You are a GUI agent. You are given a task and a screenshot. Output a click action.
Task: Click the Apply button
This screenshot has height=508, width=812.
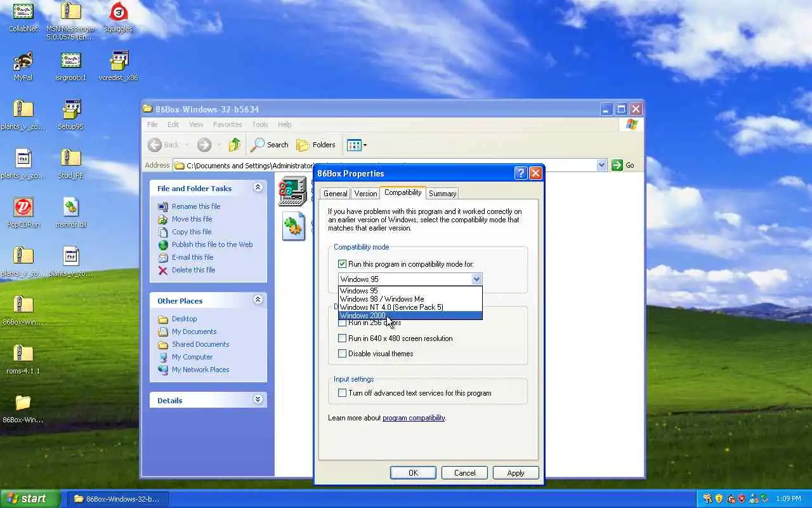tap(516, 473)
